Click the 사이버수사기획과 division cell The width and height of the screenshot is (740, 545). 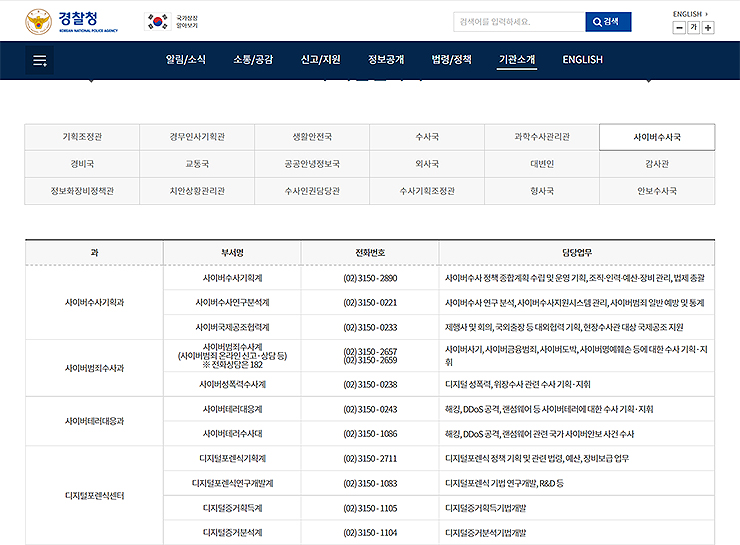click(94, 302)
